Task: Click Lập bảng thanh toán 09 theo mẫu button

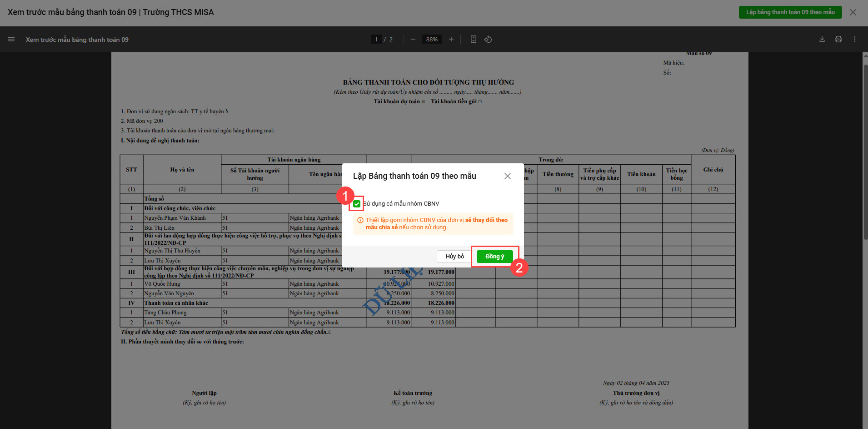Action: coord(790,12)
